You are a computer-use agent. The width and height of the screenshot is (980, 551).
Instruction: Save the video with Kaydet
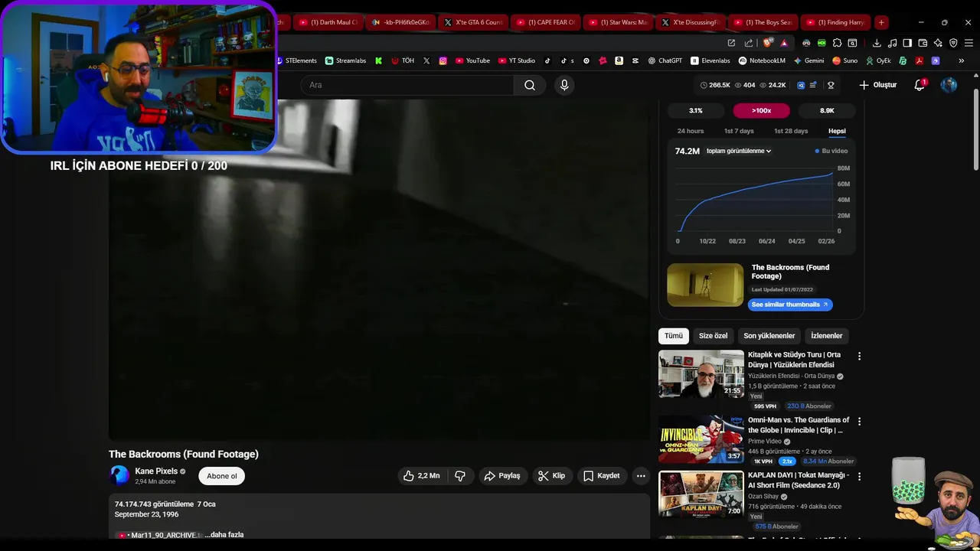602,476
